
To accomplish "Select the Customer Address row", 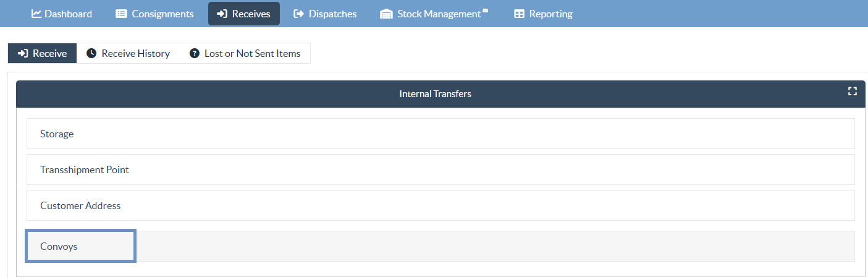I will (x=440, y=205).
